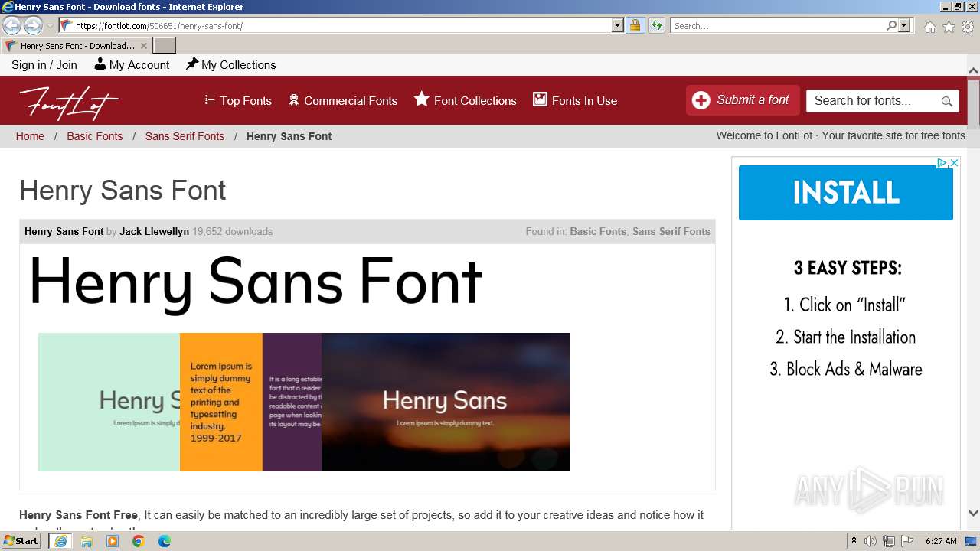
Task: Open the media player taskbar icon
Action: click(113, 541)
